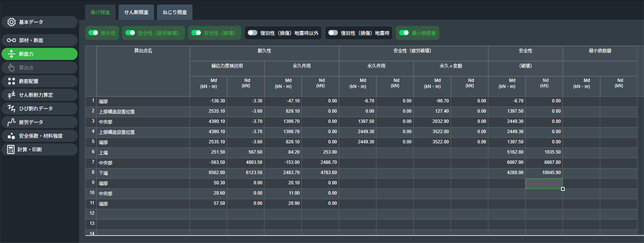The image size is (644, 243).
Task: Enable 復旧性（損傷）地震時以外 switch
Action: point(253,33)
